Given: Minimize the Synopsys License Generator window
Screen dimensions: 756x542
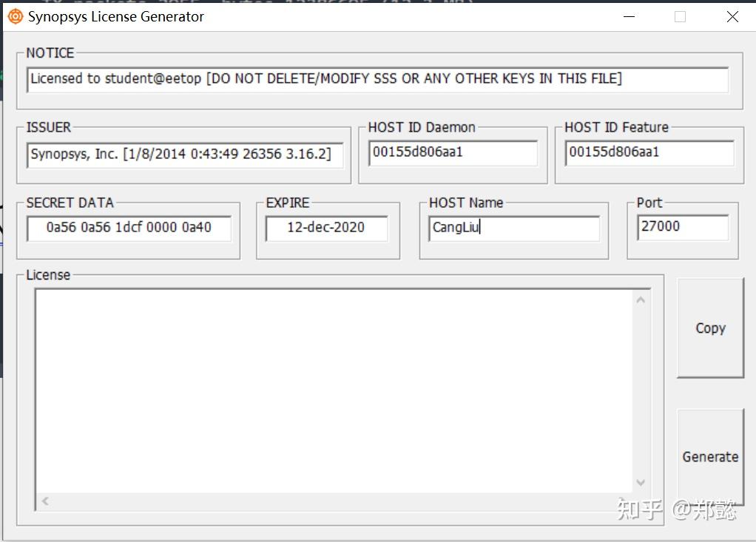Looking at the screenshot, I should (628, 16).
